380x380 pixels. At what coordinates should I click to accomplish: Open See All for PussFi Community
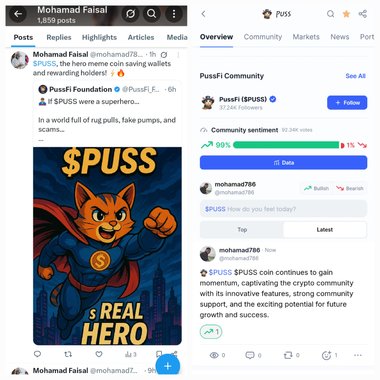[355, 76]
